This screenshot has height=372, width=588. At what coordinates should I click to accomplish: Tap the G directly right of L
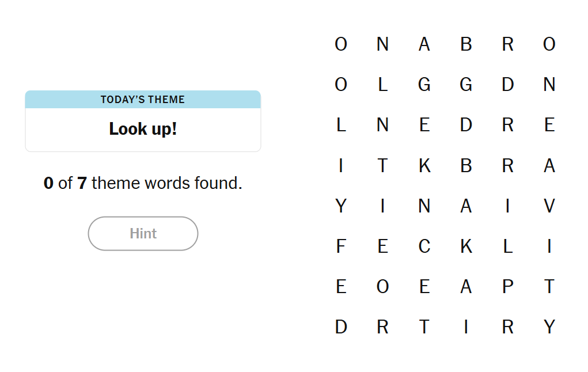point(424,85)
